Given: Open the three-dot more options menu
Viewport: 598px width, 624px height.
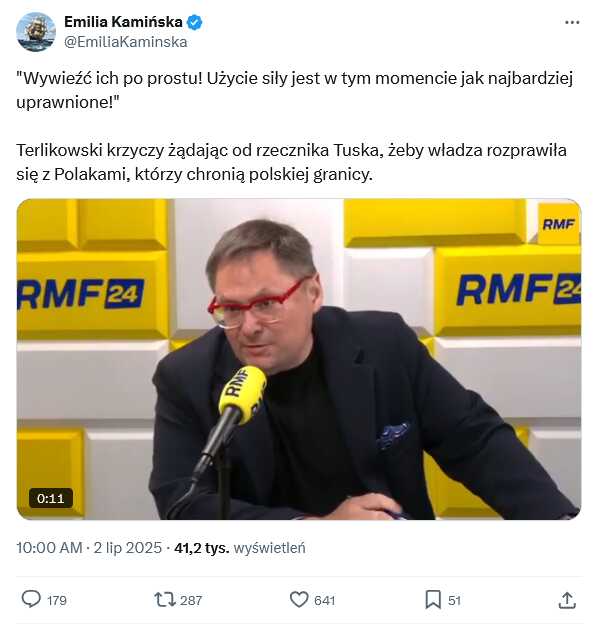Looking at the screenshot, I should point(572,22).
